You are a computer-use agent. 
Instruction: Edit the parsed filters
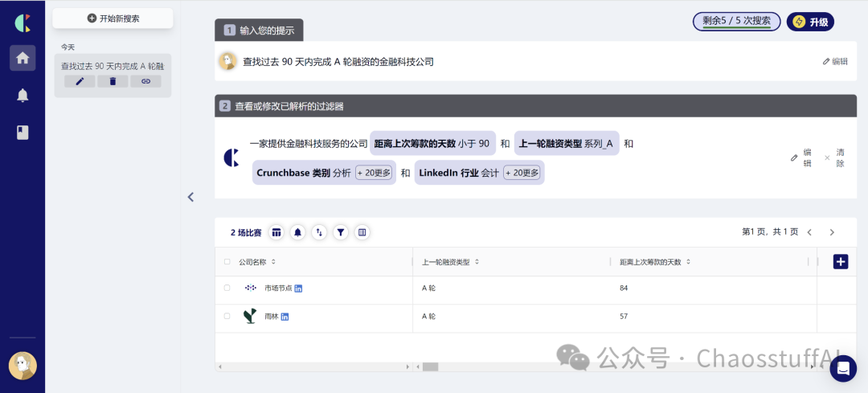pyautogui.click(x=801, y=158)
